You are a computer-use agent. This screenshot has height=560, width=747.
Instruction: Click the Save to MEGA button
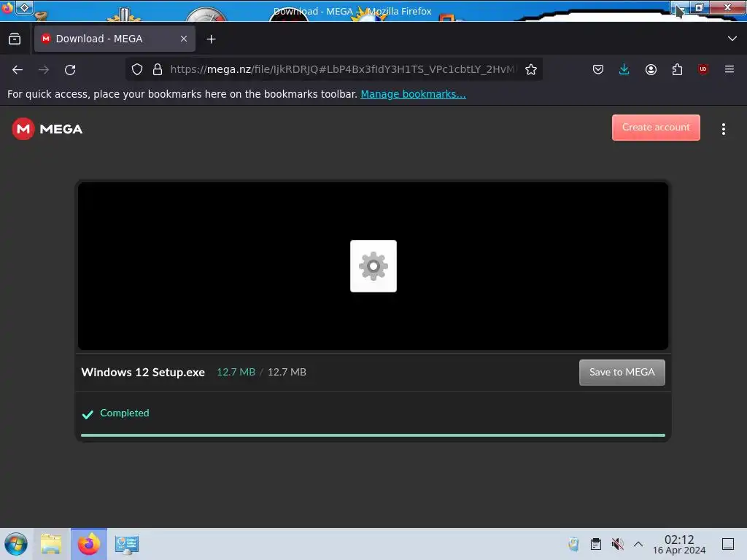[x=622, y=373]
